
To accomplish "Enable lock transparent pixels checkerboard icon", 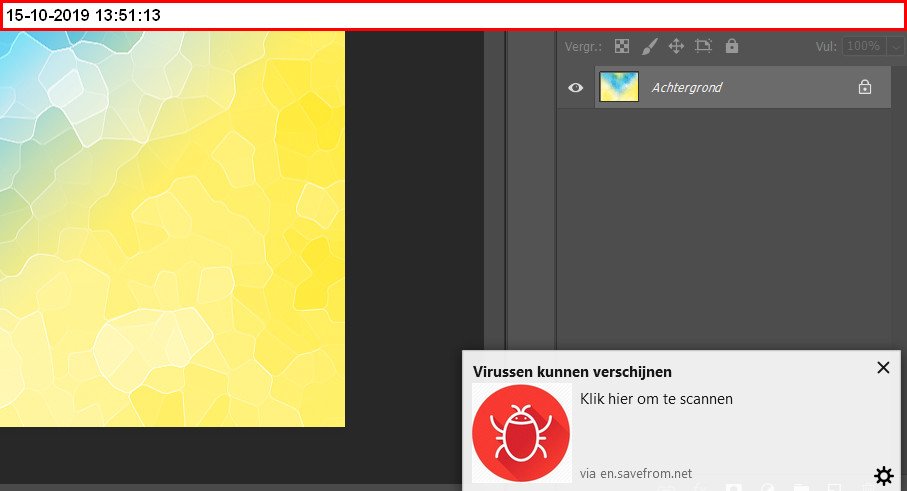I will pos(622,46).
